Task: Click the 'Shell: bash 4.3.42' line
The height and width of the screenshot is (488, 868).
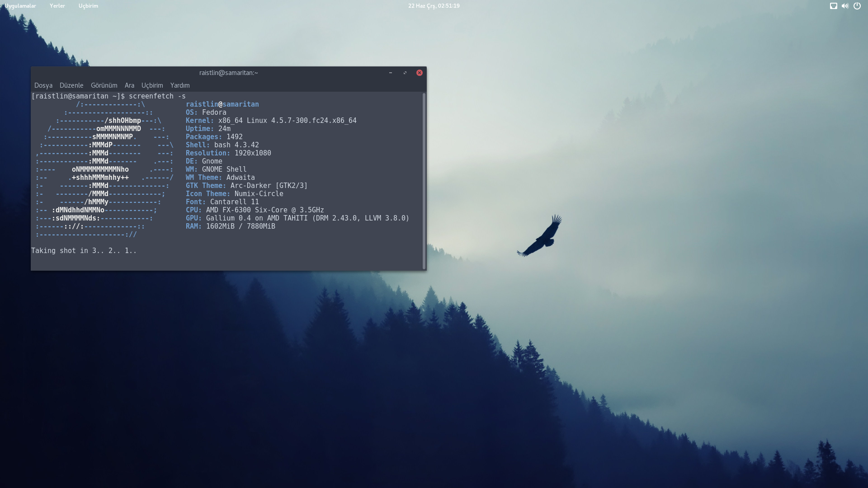Action: tap(222, 145)
